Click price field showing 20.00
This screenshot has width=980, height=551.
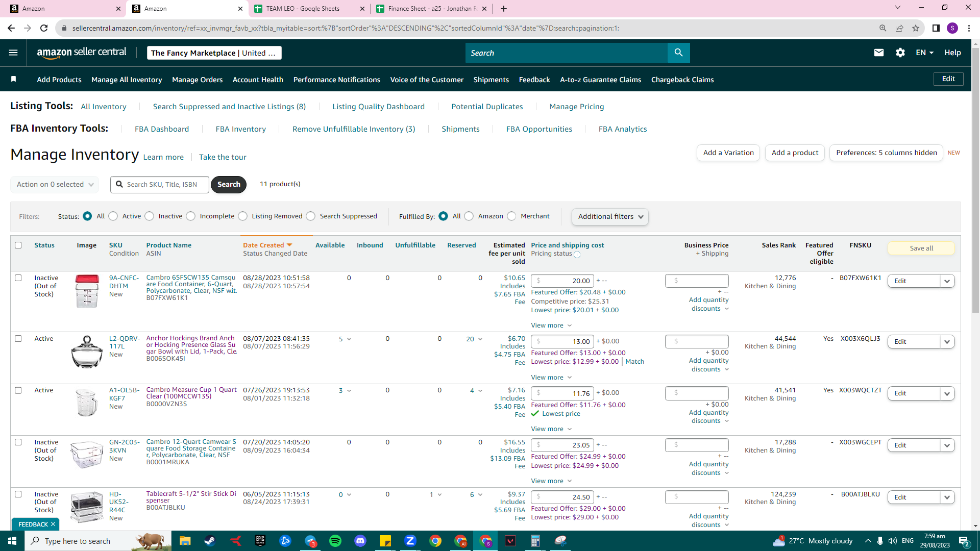click(562, 281)
